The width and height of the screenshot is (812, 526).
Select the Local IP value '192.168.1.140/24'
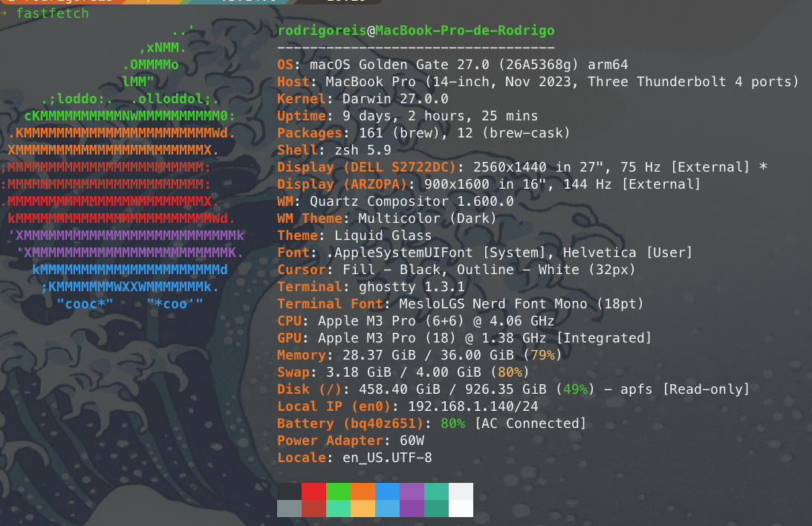[472, 406]
